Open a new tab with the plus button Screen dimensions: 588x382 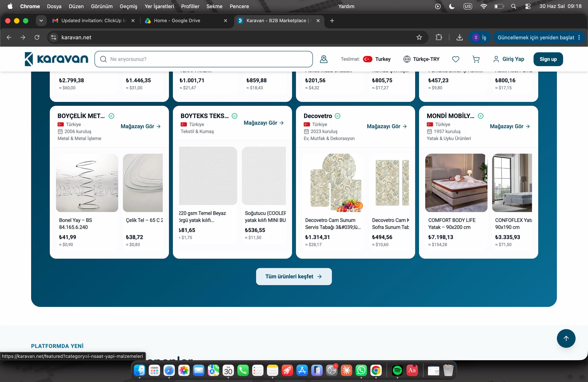[332, 21]
